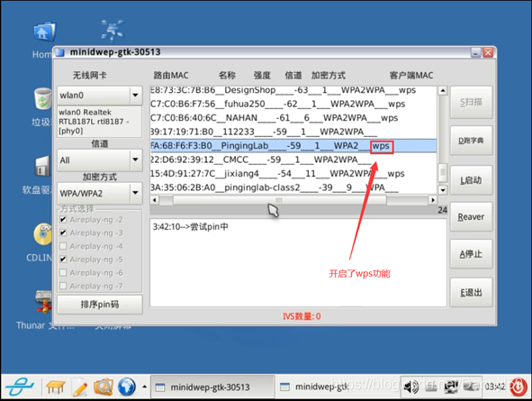Select the fuhua250 network row
Viewport: 532px width, 401px height.
[293, 104]
